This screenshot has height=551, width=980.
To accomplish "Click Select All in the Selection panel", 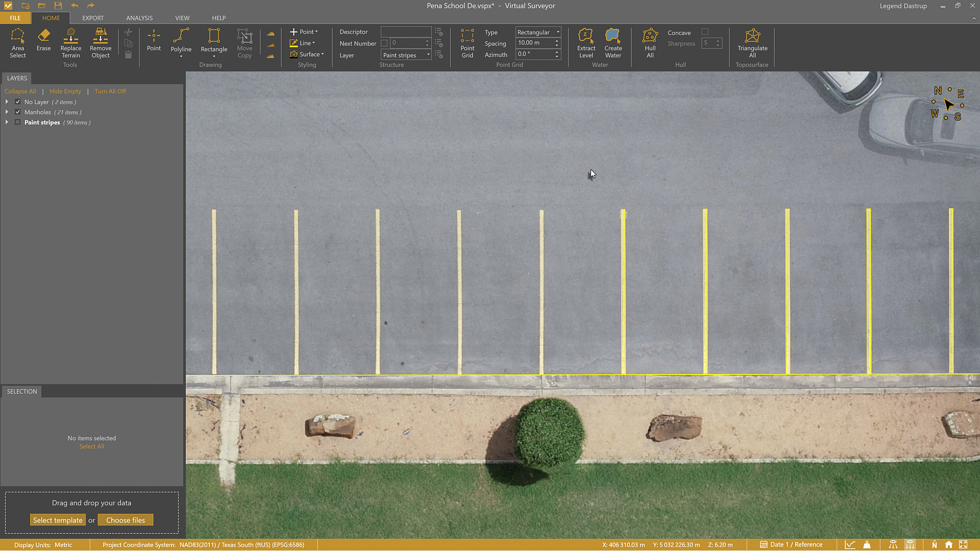I will click(91, 446).
